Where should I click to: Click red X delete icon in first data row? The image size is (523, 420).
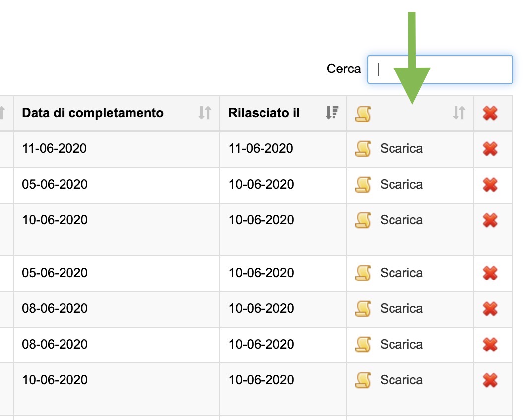click(490, 149)
